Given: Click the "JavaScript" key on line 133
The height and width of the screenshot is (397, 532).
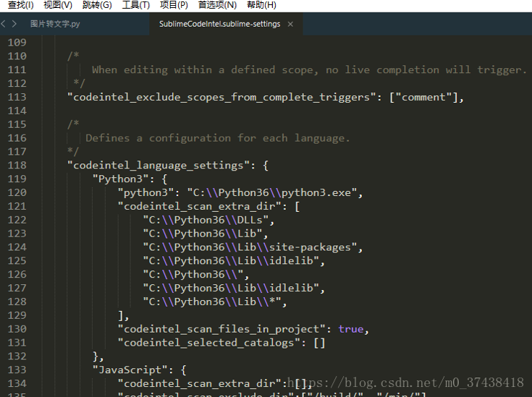Looking at the screenshot, I should [130, 370].
